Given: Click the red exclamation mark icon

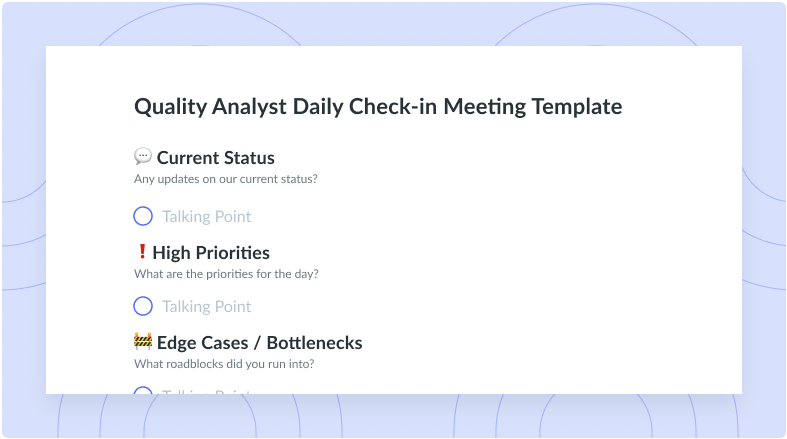Looking at the screenshot, I should coord(142,251).
